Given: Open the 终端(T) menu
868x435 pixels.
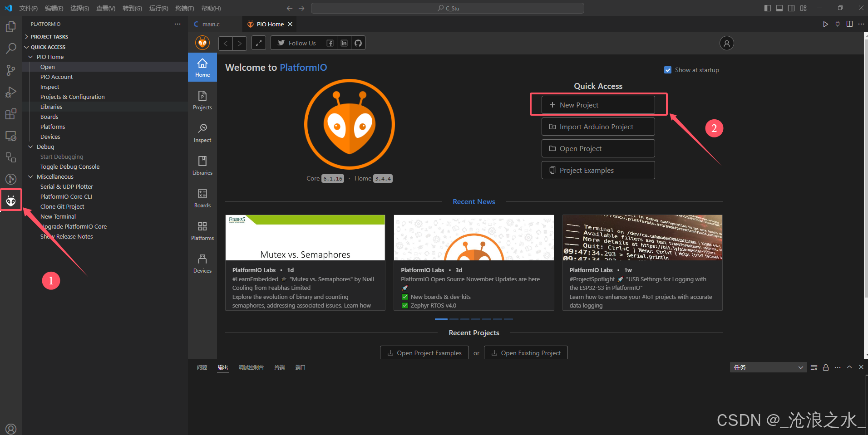Looking at the screenshot, I should point(185,8).
